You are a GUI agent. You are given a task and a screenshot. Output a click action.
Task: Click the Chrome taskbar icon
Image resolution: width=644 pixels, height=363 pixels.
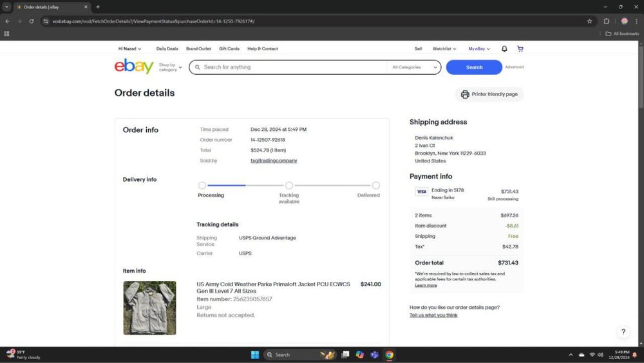point(390,355)
